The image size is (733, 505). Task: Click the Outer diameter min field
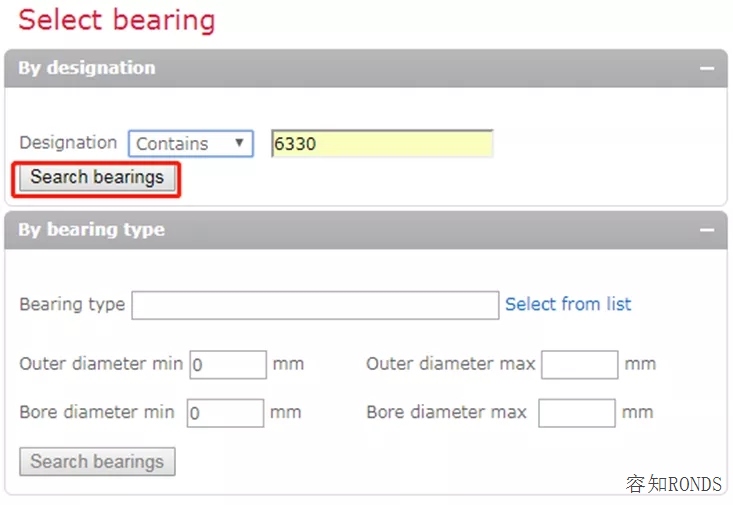pos(227,365)
